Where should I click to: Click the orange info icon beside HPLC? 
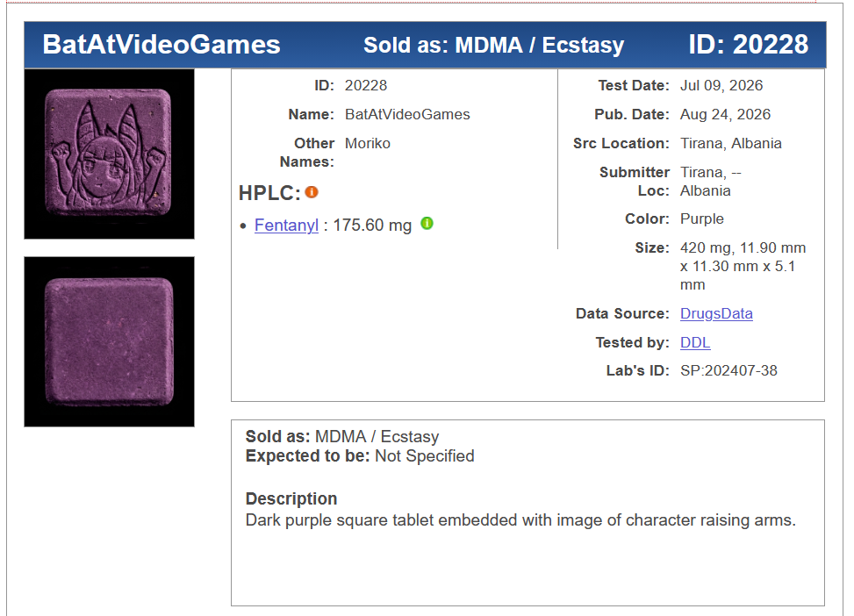312,192
